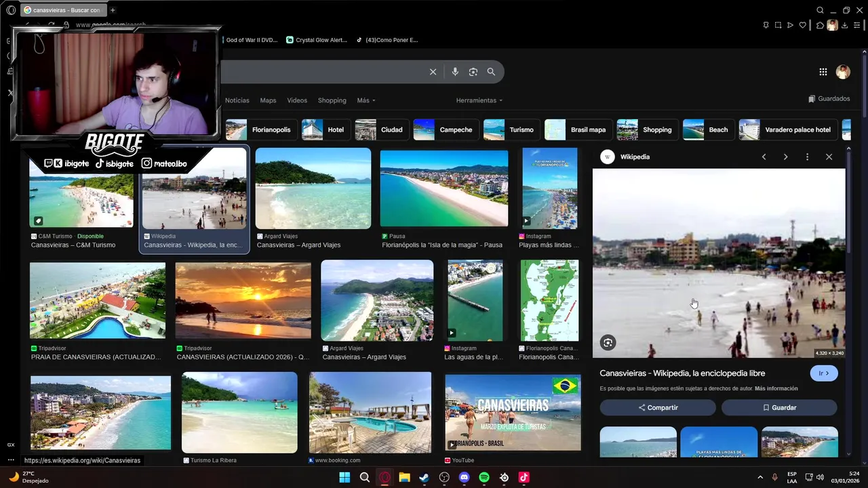
Task: Open Discord from the taskbar
Action: tap(464, 477)
